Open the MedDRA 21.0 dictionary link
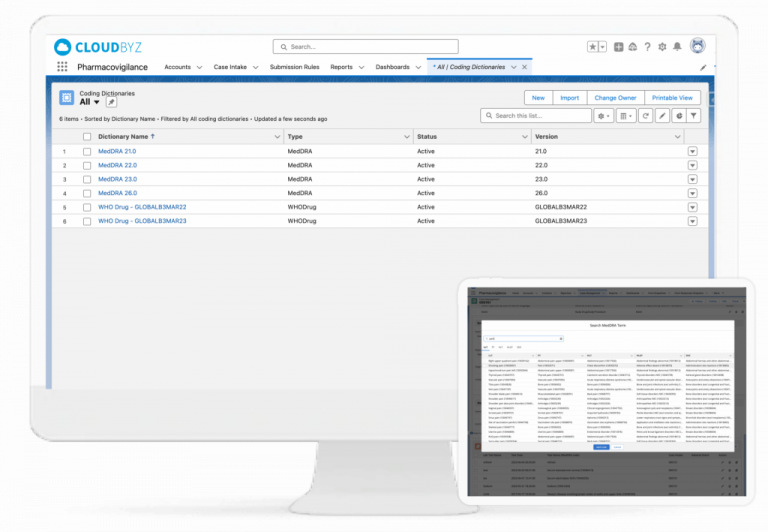 [x=117, y=151]
